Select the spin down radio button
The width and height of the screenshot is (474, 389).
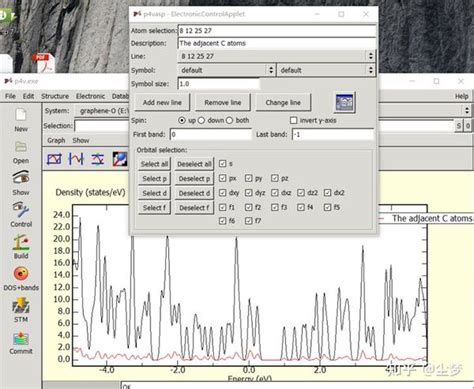coord(201,120)
